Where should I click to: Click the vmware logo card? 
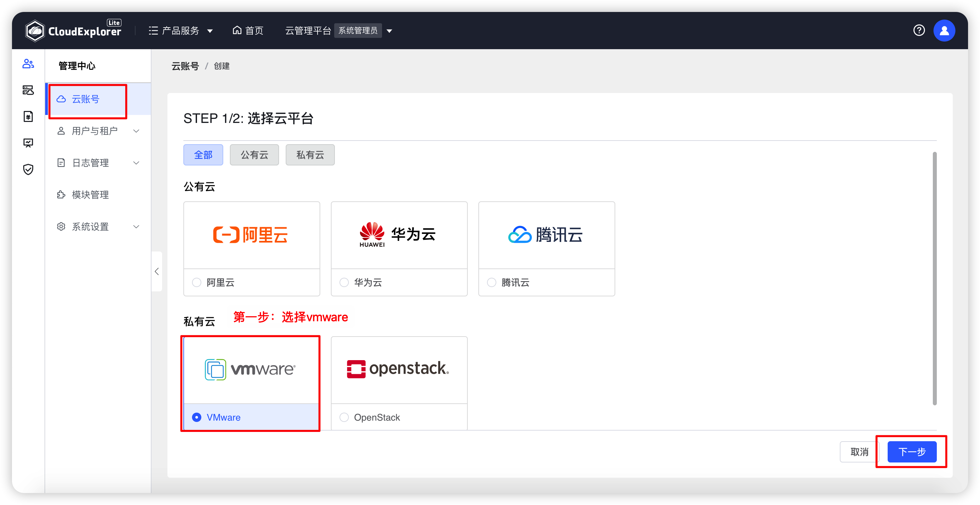pyautogui.click(x=251, y=369)
